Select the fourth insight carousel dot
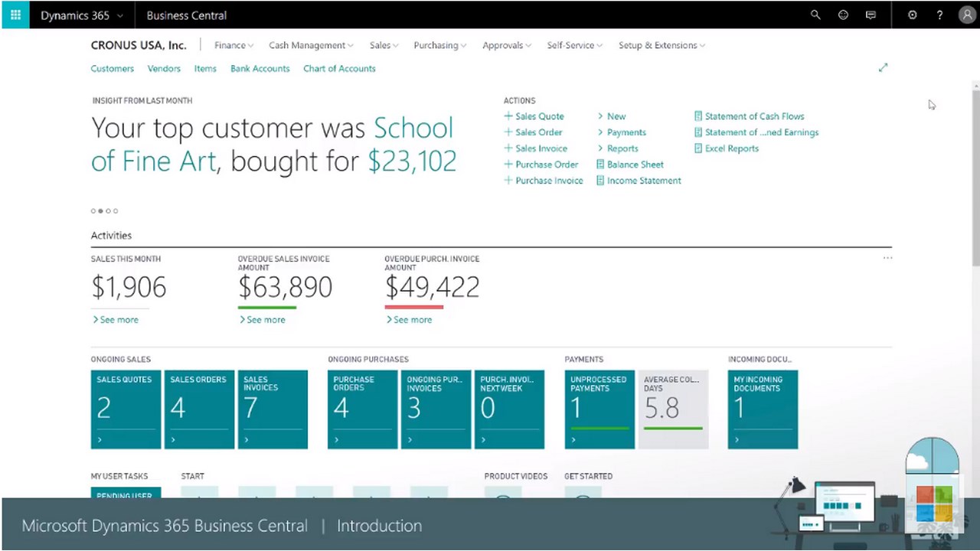 (116, 211)
